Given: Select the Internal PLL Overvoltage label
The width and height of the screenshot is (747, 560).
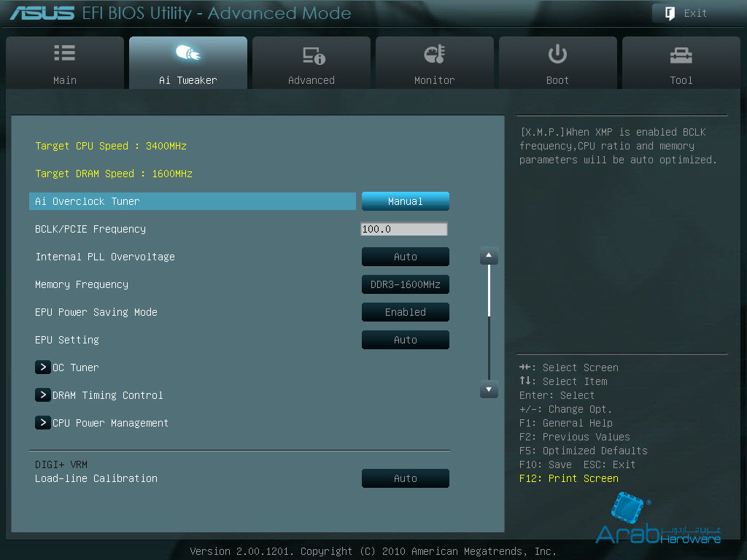Looking at the screenshot, I should [105, 257].
